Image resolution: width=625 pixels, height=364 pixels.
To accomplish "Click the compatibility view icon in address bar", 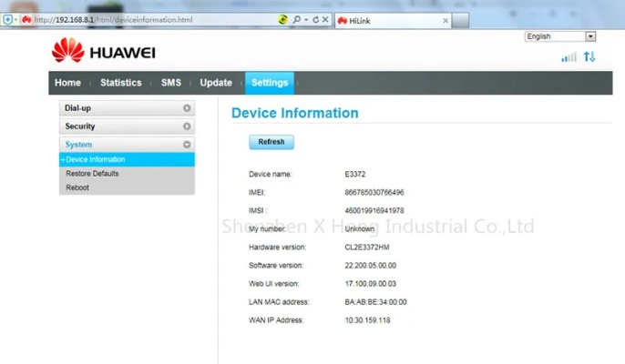I will pyautogui.click(x=282, y=19).
